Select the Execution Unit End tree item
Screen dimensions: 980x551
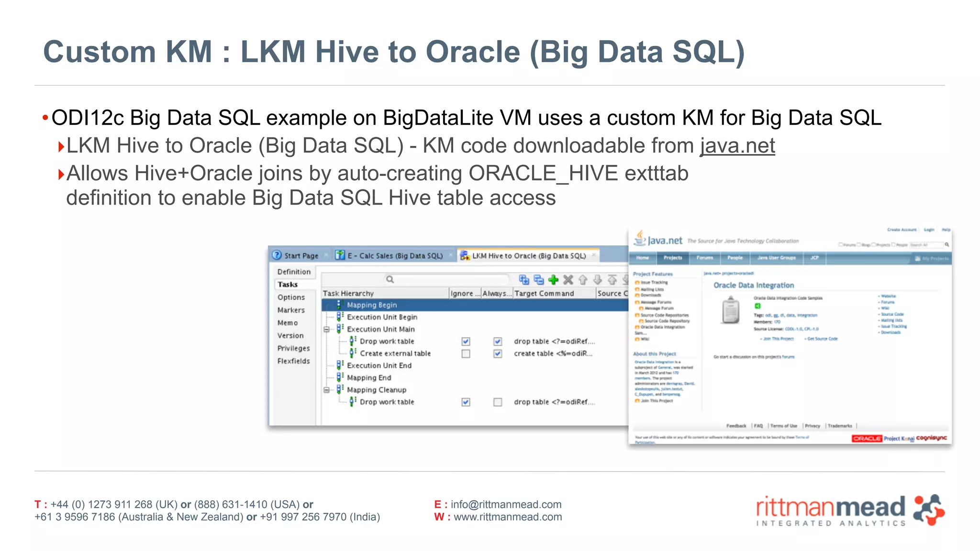pos(379,366)
